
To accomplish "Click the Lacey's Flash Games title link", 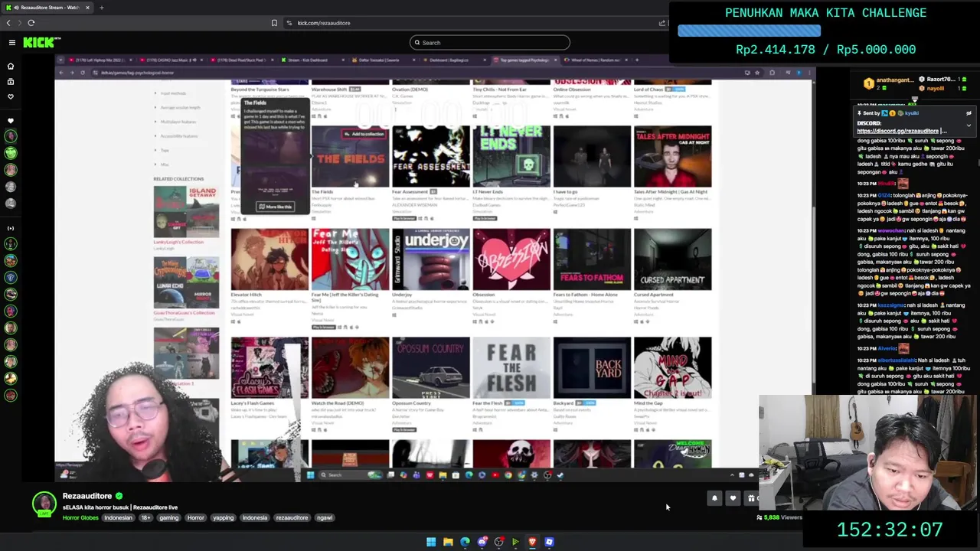I will [253, 403].
